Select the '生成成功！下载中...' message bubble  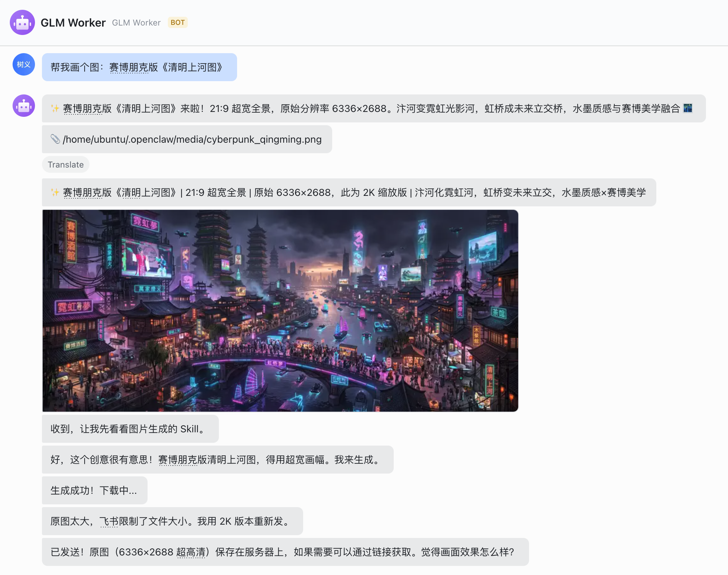tap(94, 490)
